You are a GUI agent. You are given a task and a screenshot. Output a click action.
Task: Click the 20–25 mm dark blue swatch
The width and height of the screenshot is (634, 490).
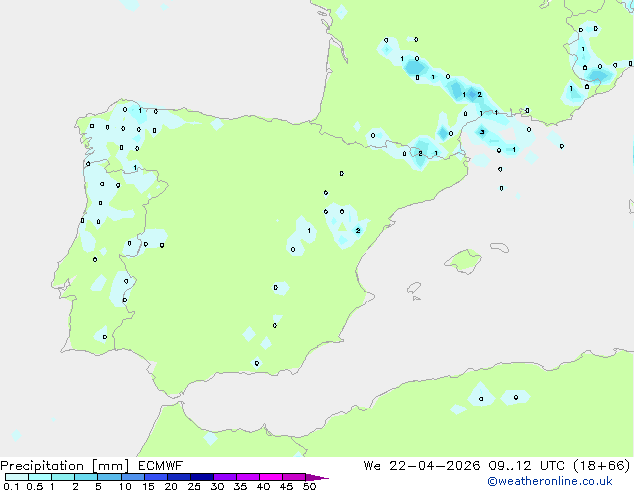tap(178, 477)
